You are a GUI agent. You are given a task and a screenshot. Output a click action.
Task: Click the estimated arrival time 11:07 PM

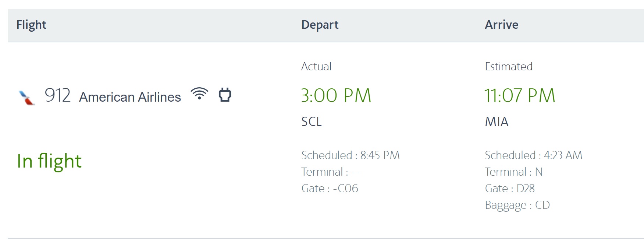[519, 95]
